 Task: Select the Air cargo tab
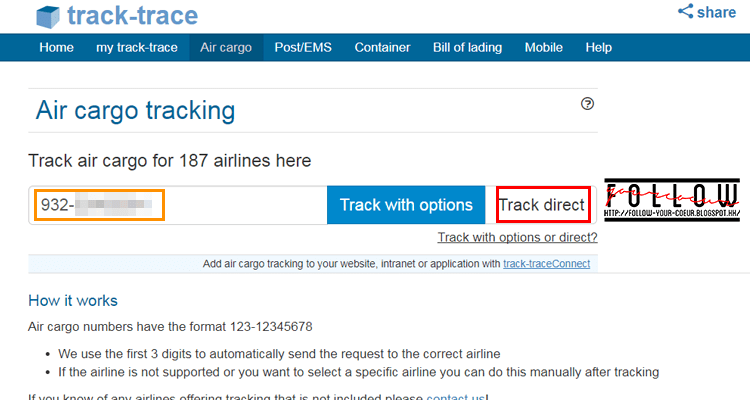226,47
